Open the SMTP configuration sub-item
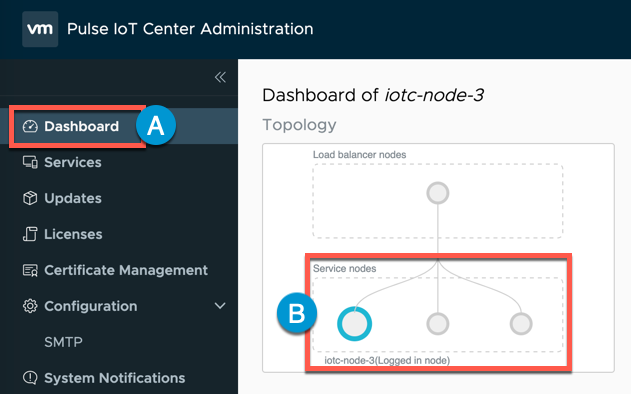Screen dimensions: 631x394 [x=63, y=342]
